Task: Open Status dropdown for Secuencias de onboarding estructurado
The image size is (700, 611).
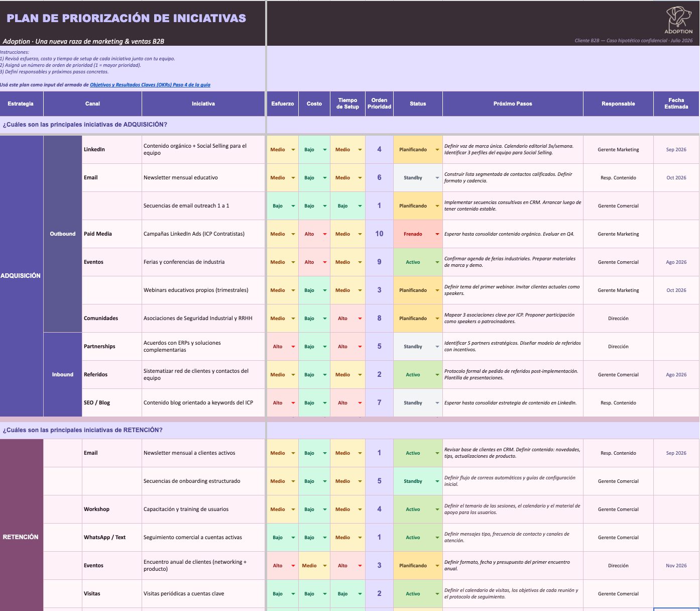Action: pos(437,481)
